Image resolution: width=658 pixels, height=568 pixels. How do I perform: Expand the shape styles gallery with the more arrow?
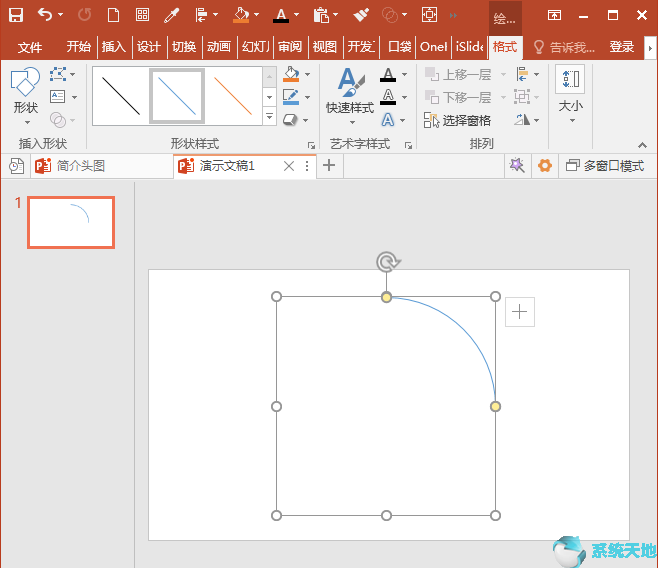click(x=269, y=116)
